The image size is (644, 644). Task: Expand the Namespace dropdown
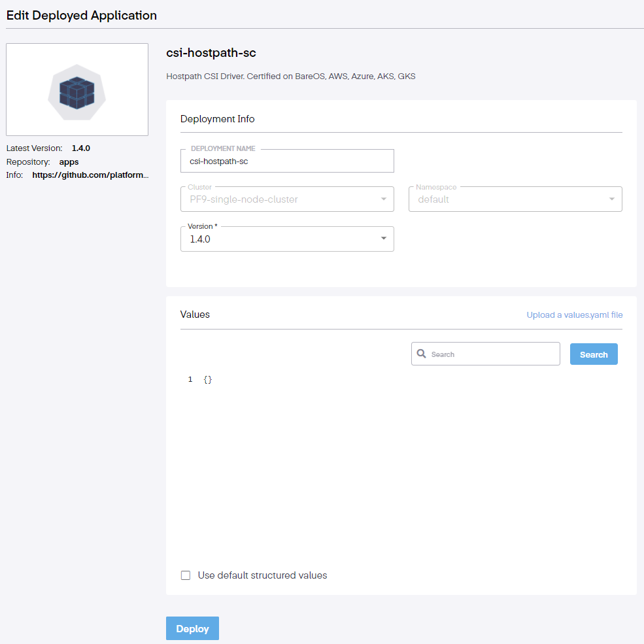point(515,199)
